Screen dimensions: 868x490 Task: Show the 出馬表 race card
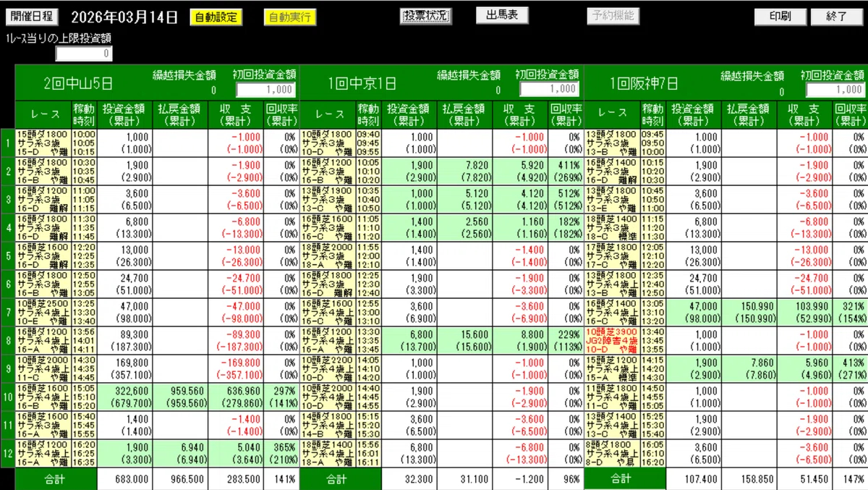click(503, 15)
